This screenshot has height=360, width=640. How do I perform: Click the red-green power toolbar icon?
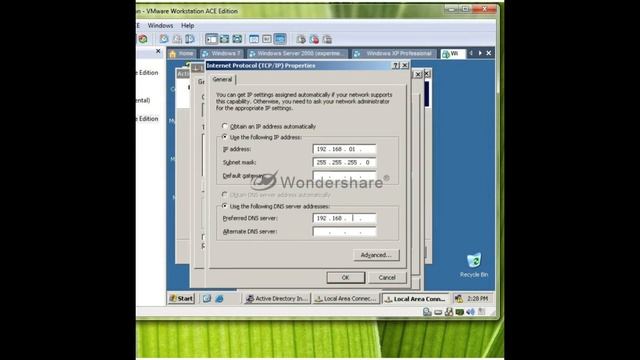click(x=142, y=39)
